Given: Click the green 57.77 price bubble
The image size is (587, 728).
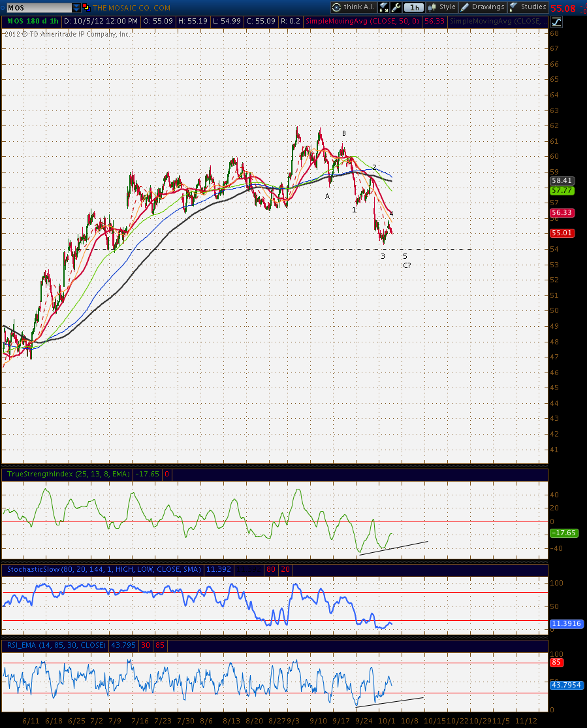Looking at the screenshot, I should [562, 190].
